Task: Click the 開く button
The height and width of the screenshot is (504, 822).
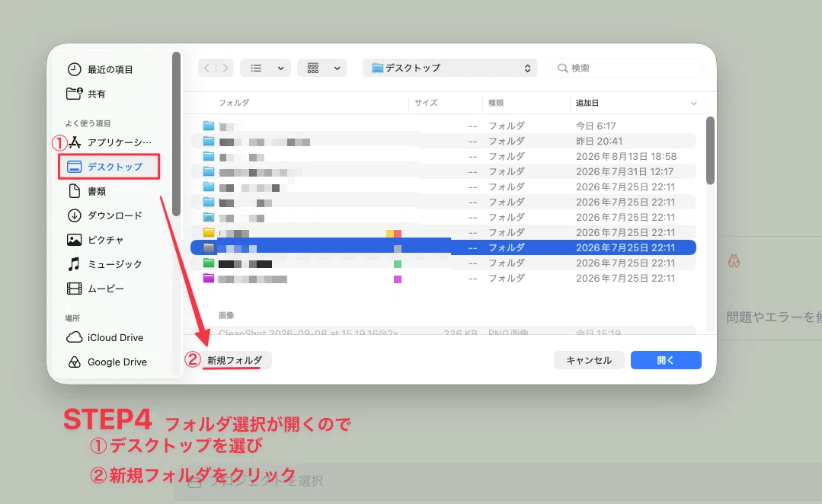Action: pos(666,360)
